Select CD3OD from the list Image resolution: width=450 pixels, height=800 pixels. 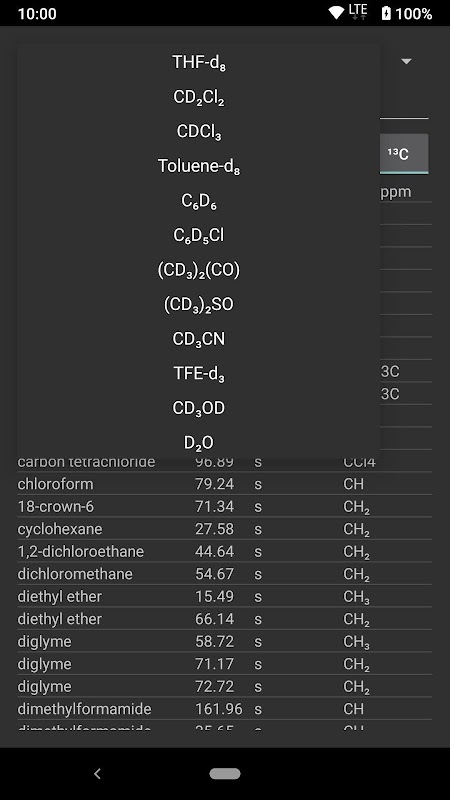(x=199, y=408)
